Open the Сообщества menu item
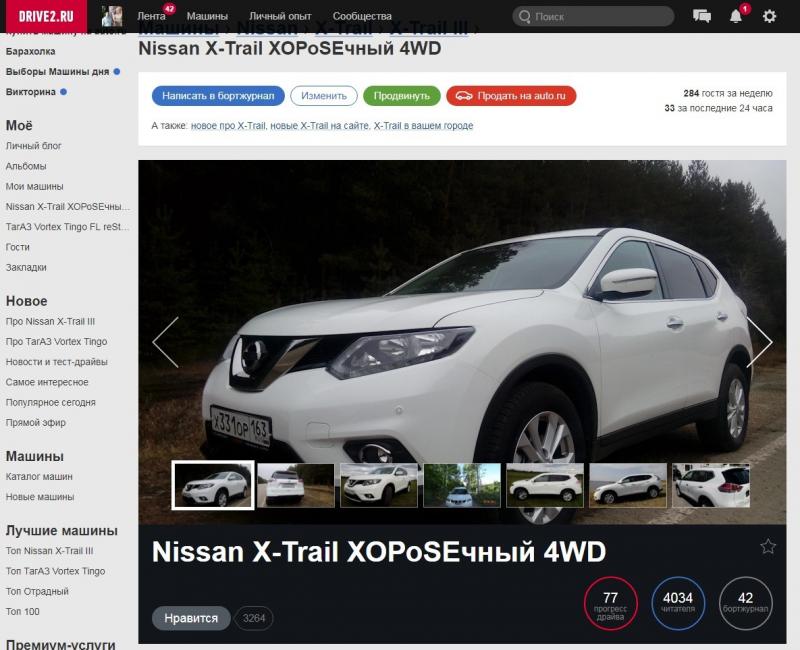This screenshot has height=650, width=800. [362, 16]
